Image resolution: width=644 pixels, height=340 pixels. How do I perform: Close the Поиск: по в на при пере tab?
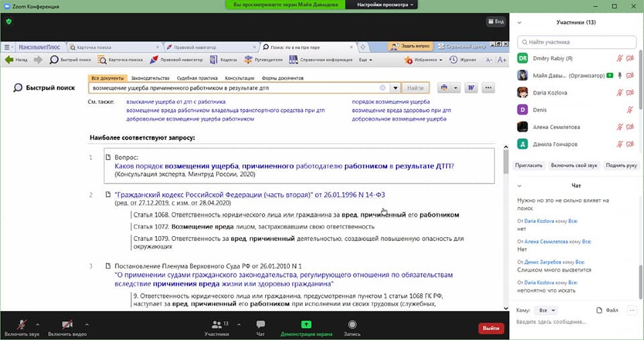pyautogui.click(x=351, y=47)
